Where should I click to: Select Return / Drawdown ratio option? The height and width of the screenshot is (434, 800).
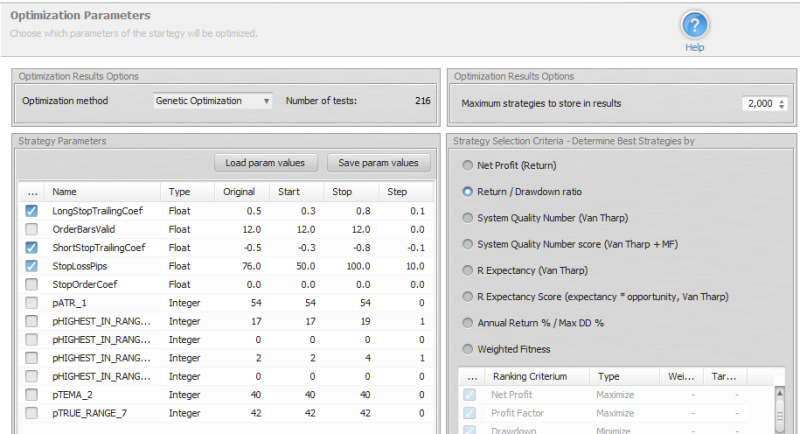[467, 192]
